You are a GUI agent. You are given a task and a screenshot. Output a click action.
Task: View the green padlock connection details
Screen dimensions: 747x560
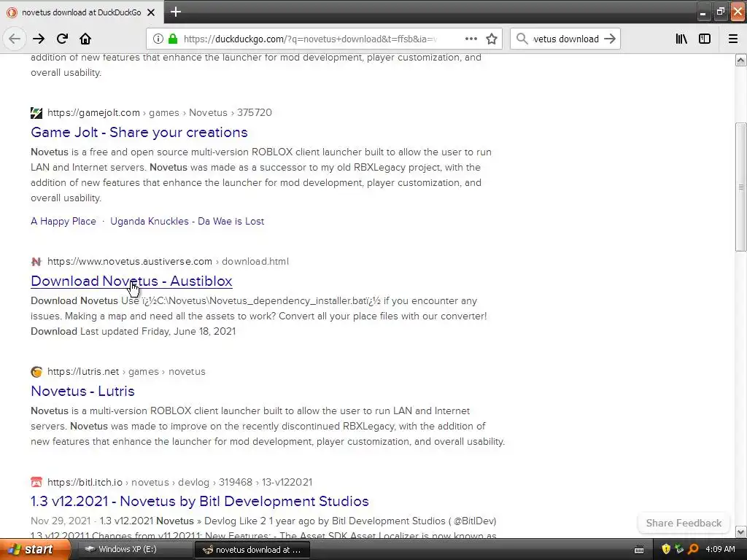172,39
